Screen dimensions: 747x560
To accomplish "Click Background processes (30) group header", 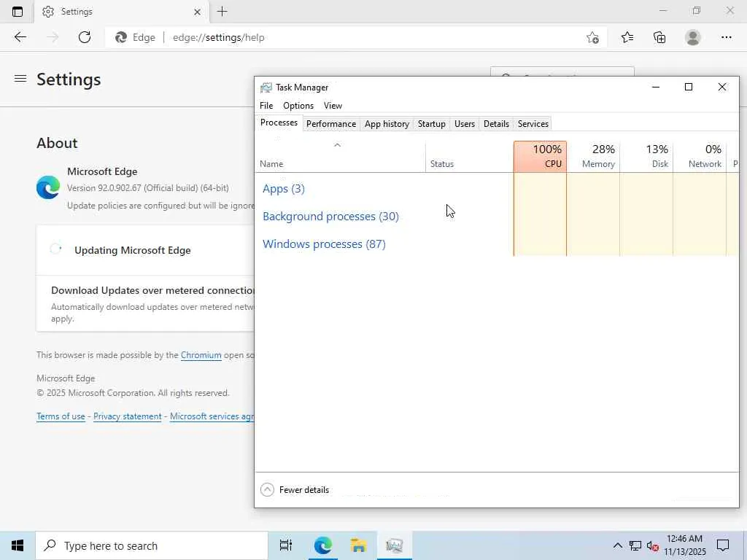I will coord(330,217).
